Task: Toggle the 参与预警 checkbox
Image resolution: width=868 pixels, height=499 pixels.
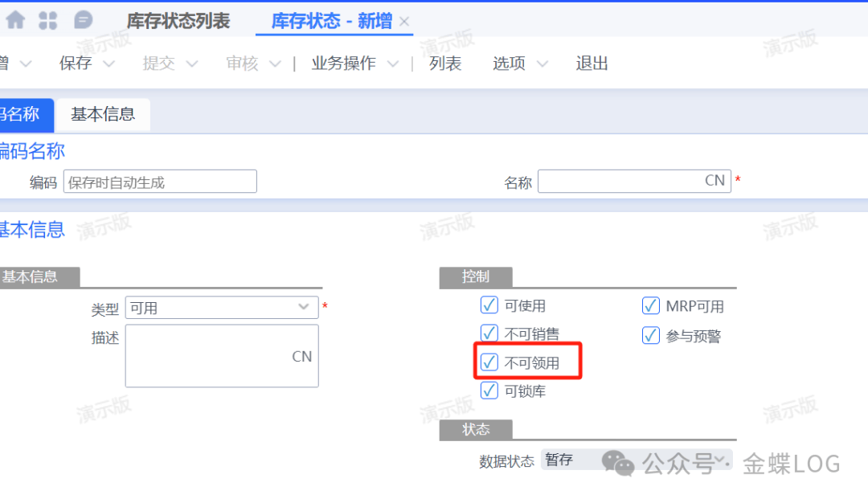Action: pos(651,335)
